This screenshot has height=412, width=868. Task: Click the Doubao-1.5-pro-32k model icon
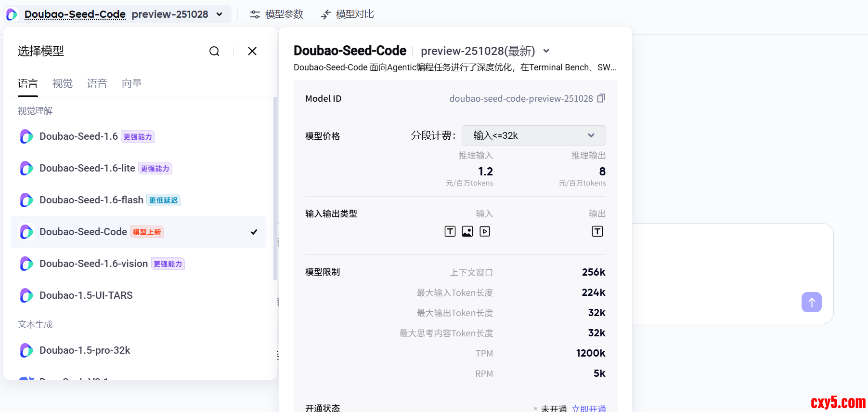pos(26,350)
